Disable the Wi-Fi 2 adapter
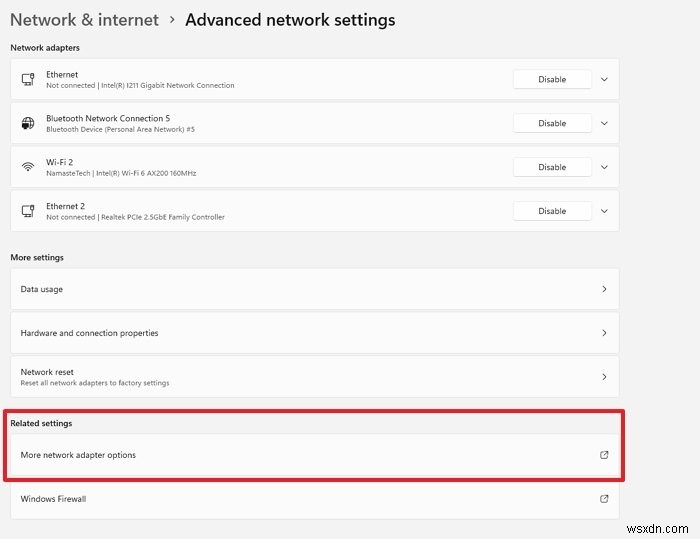Image resolution: width=700 pixels, height=539 pixels. click(x=552, y=167)
